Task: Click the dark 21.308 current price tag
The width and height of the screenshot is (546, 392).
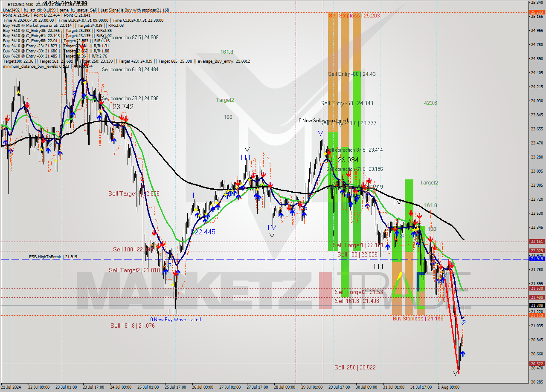Action: pyautogui.click(x=537, y=305)
